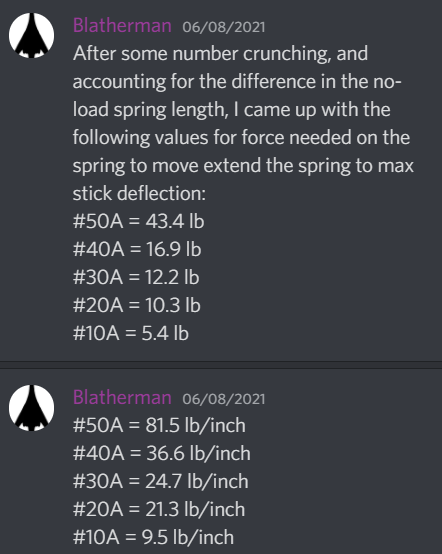Click the '#30A = 12.2 lb' line

(x=136, y=277)
